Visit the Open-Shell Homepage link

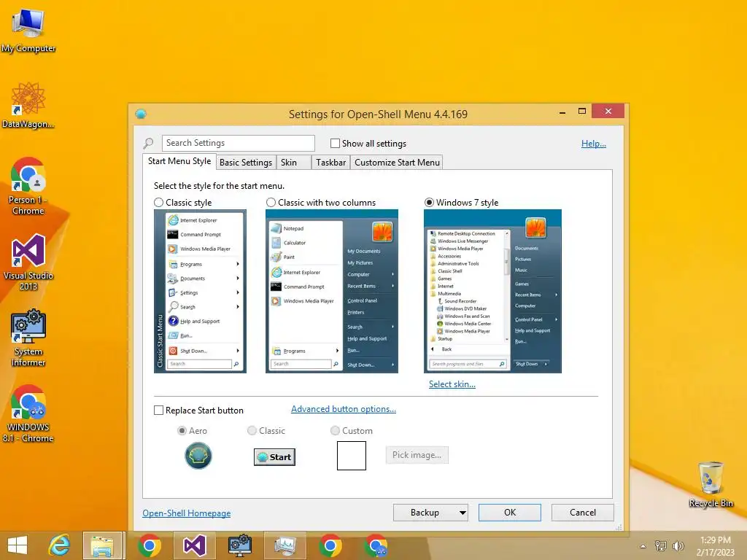pyautogui.click(x=186, y=513)
